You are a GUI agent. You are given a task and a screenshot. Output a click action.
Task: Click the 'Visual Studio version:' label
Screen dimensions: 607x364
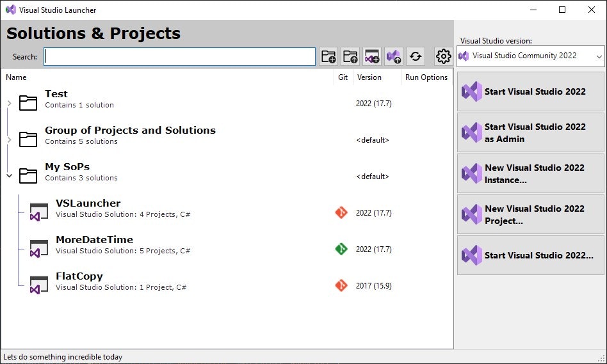click(496, 40)
